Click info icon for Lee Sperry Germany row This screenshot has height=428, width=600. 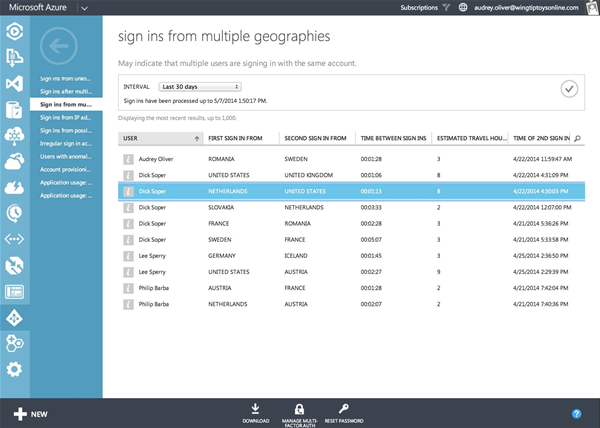[x=128, y=256]
